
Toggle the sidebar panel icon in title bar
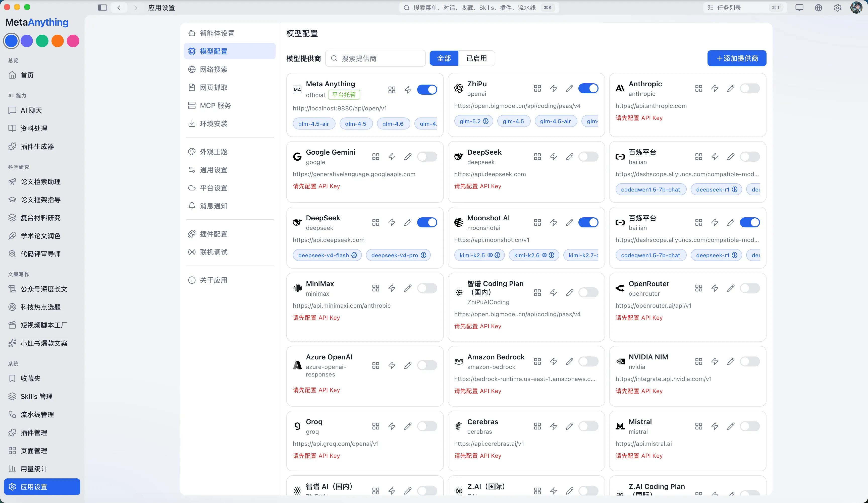coord(102,8)
